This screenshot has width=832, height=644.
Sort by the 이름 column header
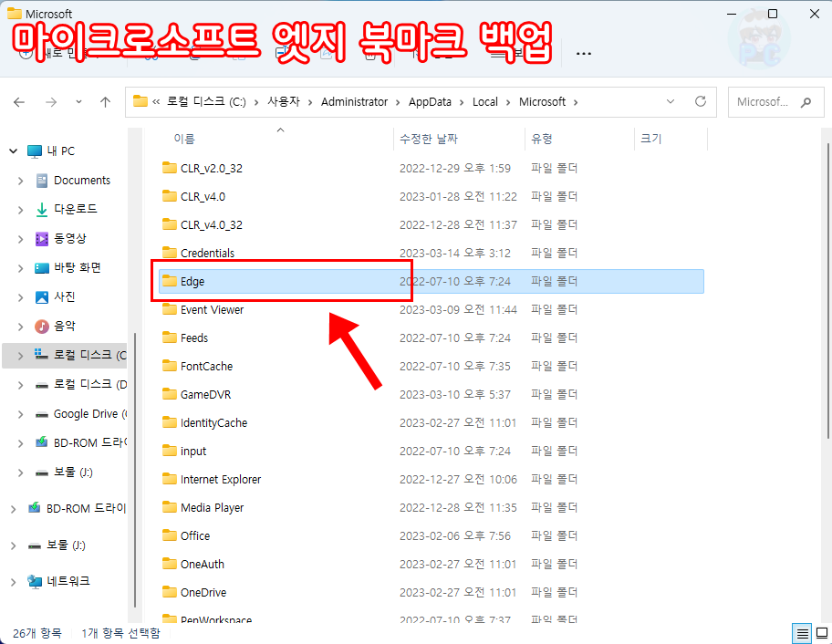pos(184,139)
